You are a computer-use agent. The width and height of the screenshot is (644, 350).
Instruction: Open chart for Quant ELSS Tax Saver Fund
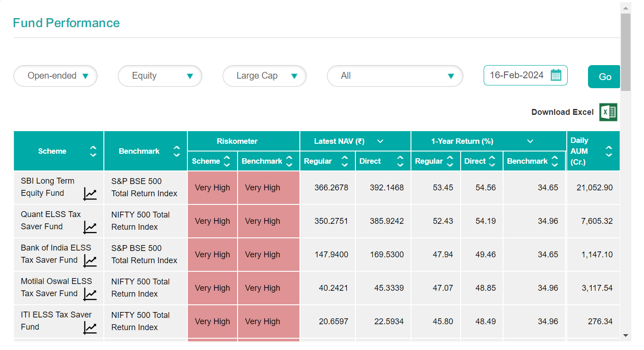90,227
